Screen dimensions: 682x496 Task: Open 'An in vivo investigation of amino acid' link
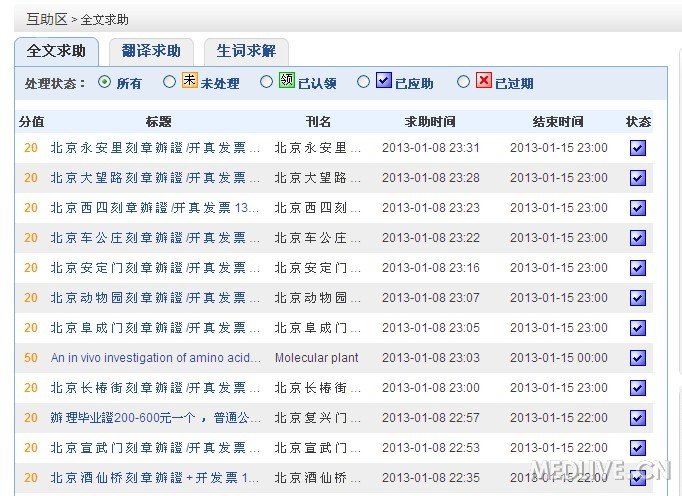pos(155,358)
